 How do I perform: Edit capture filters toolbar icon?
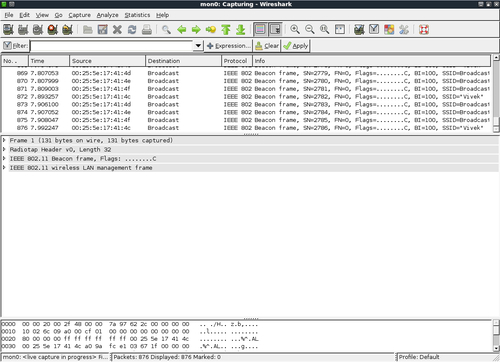point(359,30)
